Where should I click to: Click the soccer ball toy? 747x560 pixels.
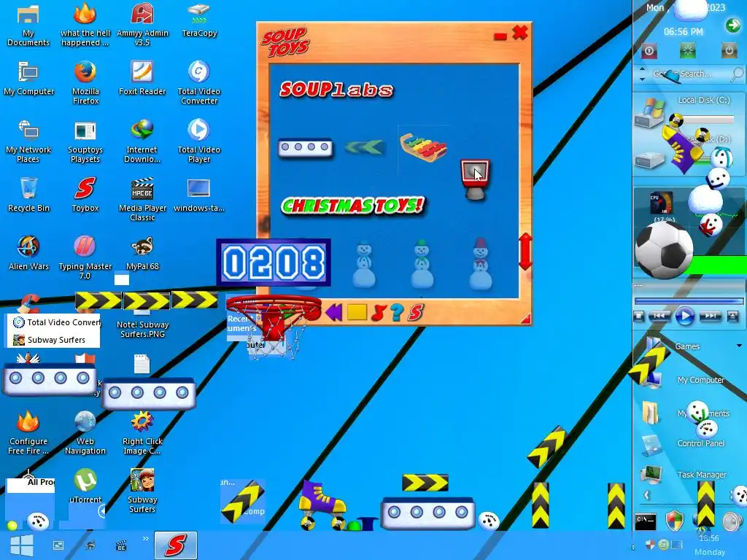pos(664,251)
